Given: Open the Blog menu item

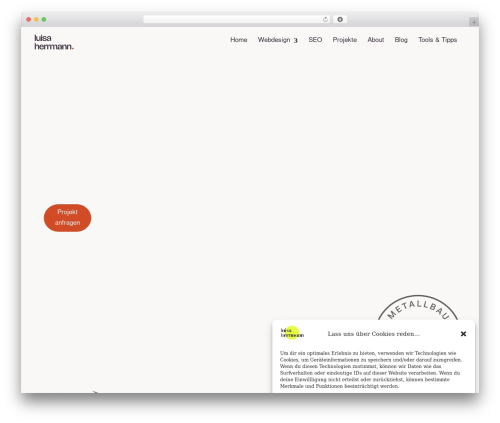Looking at the screenshot, I should click(401, 40).
